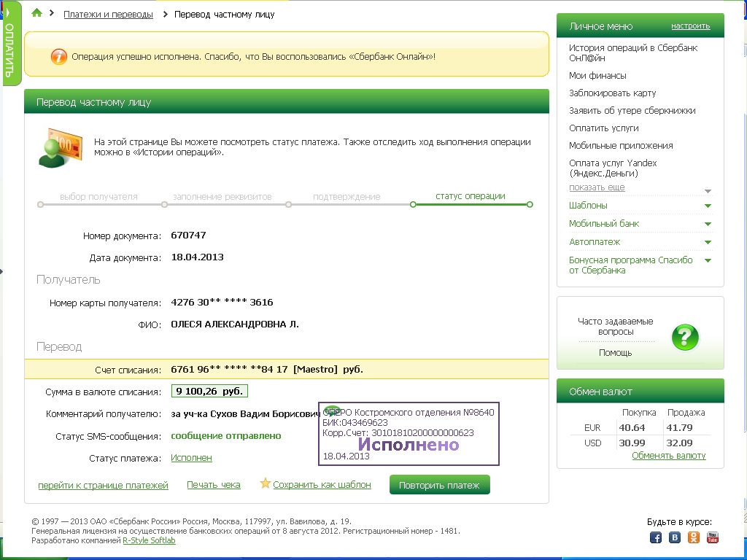The image size is (747, 560).
Task: Click the debit account 6761 96** Maestro
Action: [267, 370]
